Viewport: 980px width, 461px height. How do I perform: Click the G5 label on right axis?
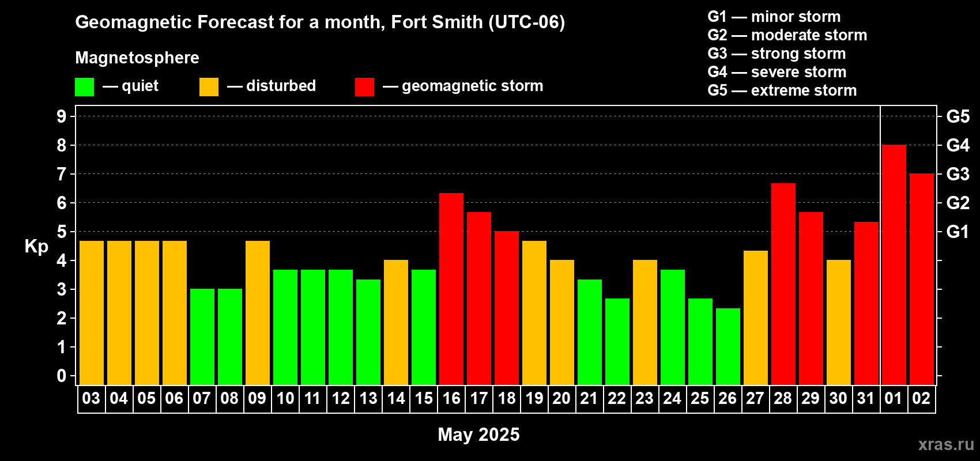pos(958,116)
